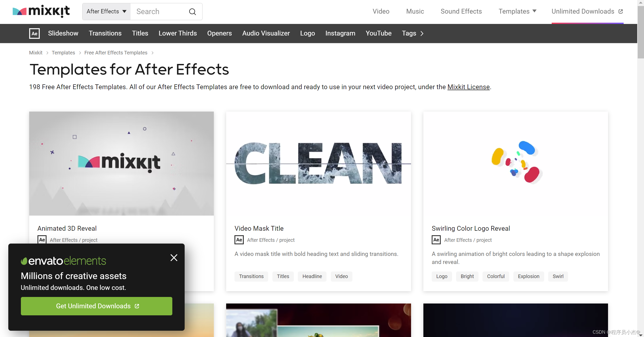The height and width of the screenshot is (337, 644).
Task: Close the Envato Elements popup
Action: click(174, 258)
